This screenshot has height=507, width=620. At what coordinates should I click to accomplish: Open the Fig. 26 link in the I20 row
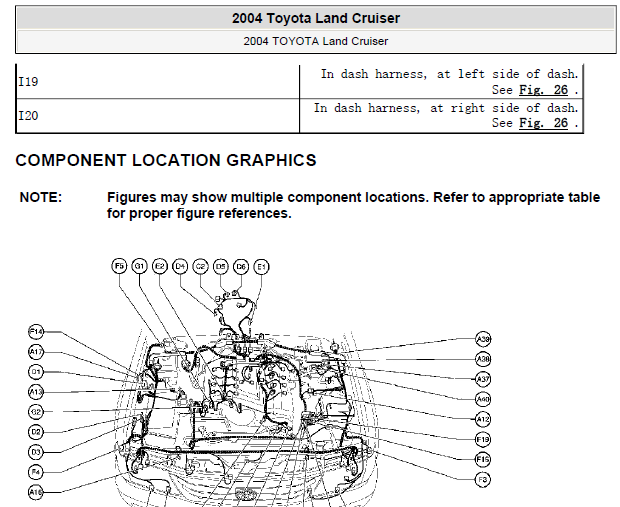tap(543, 123)
